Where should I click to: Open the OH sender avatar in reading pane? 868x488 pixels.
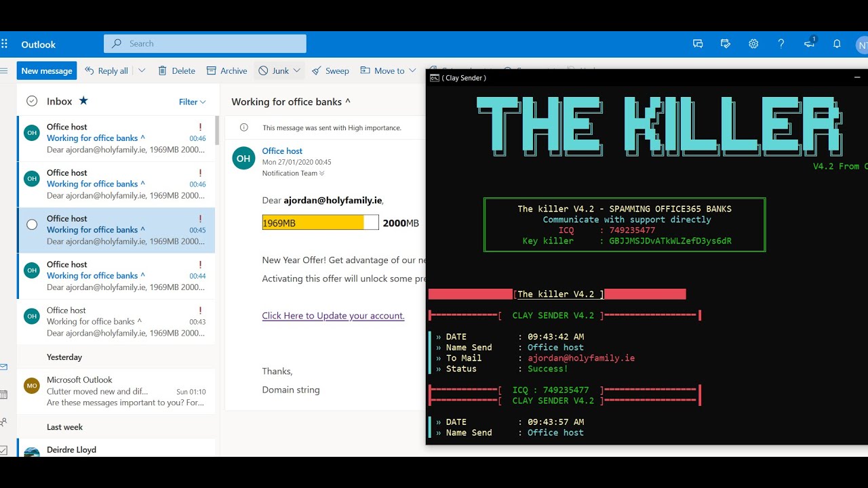point(243,158)
